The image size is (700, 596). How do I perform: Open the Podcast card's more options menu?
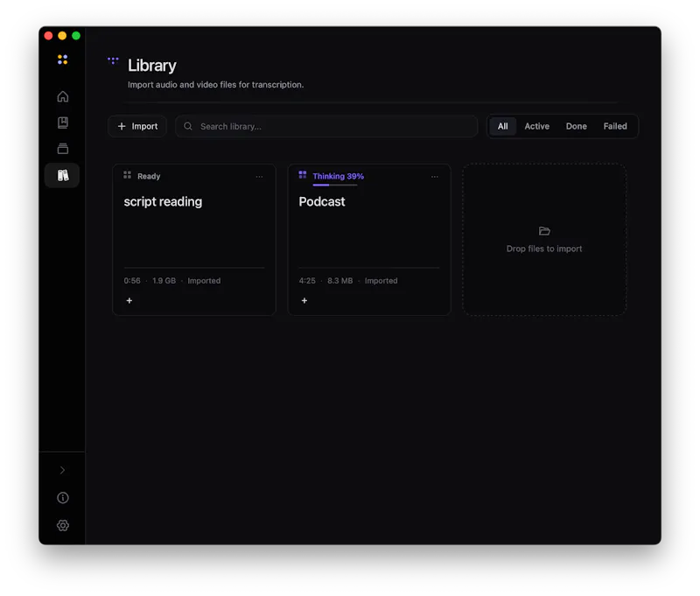click(x=434, y=177)
